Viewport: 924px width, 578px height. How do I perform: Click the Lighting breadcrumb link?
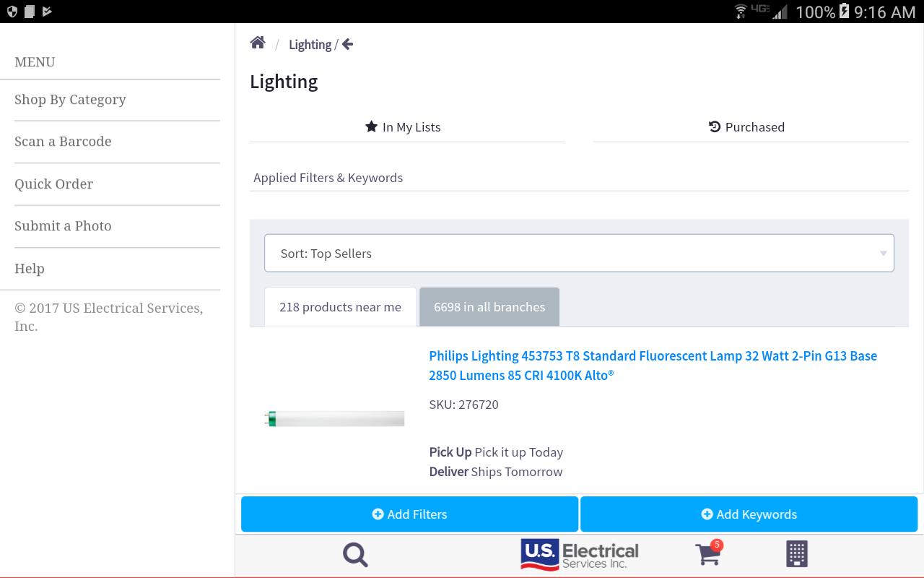(310, 45)
